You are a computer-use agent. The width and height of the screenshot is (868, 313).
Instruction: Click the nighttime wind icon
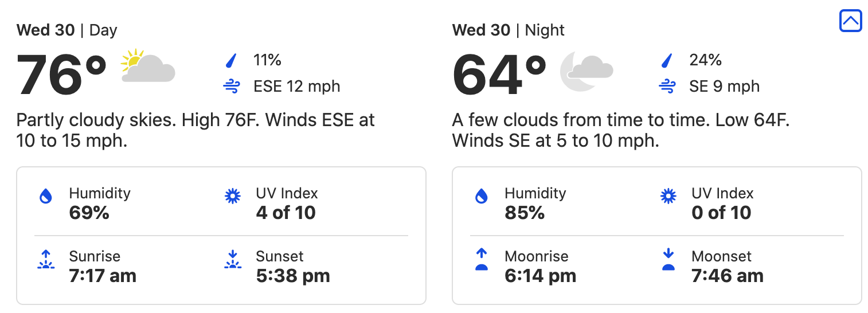pos(667,87)
